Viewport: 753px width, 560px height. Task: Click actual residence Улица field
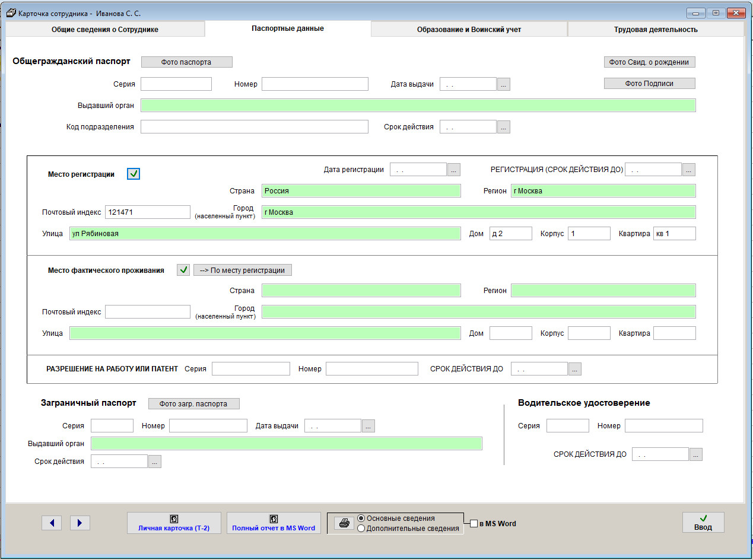click(x=265, y=333)
